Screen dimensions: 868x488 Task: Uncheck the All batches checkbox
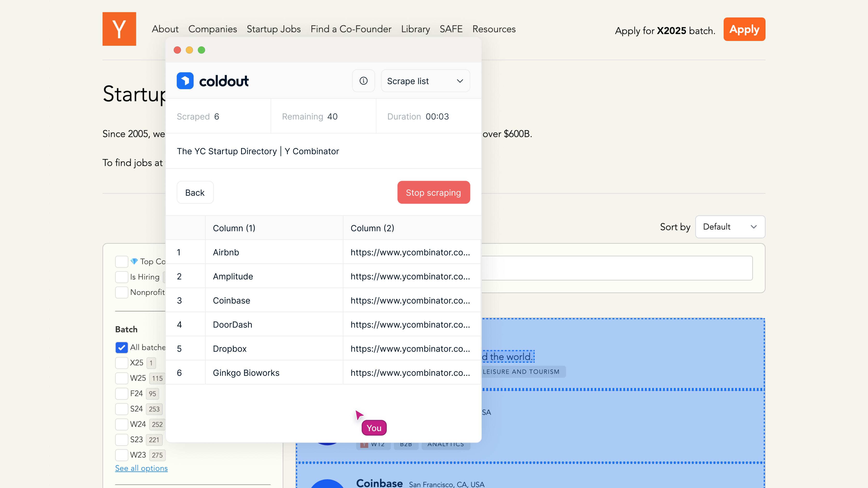pos(121,347)
